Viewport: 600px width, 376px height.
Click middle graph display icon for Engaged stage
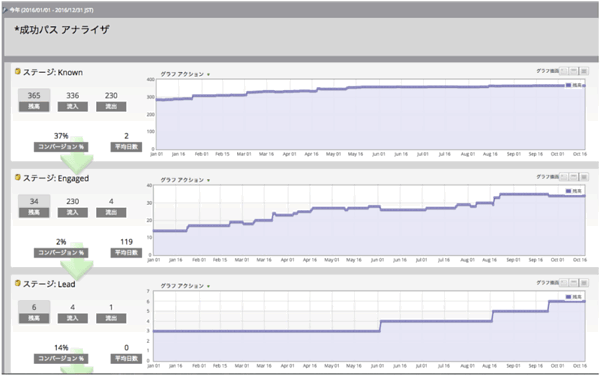574,177
